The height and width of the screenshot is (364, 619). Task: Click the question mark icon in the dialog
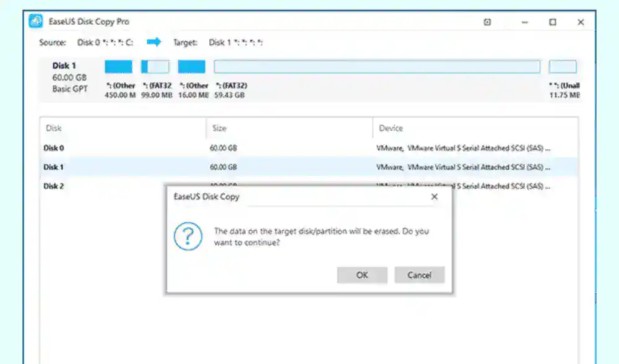point(188,237)
